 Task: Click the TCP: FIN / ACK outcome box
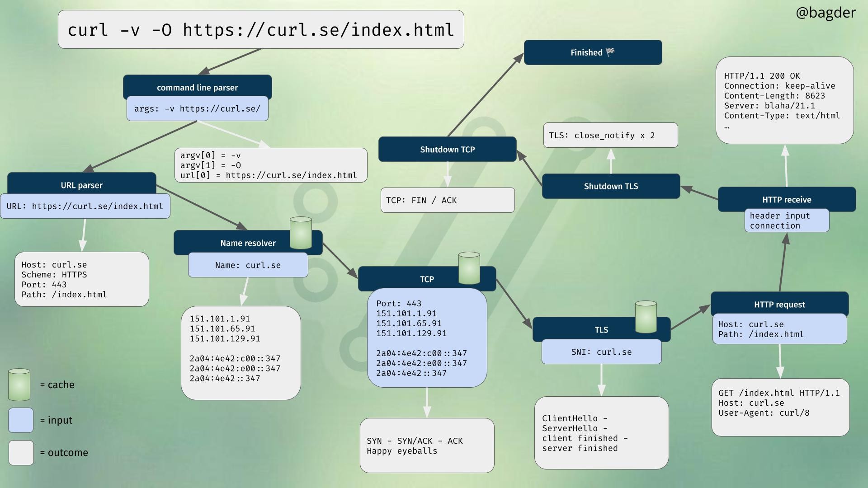point(447,200)
